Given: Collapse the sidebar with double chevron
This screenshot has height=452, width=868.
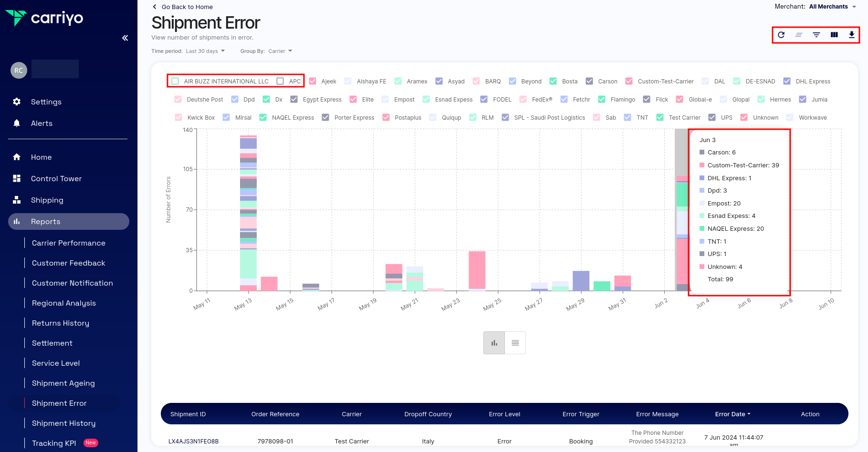Looking at the screenshot, I should [125, 38].
